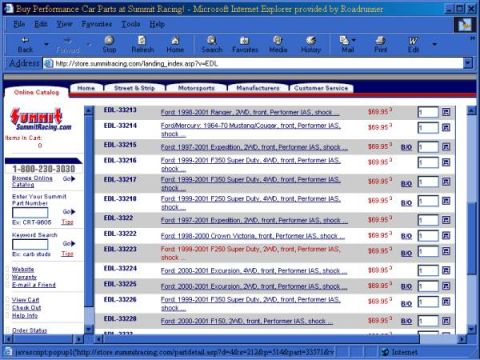Click the B/O link for EDL-33215
Viewport: 480px width, 360px height.
pos(406,147)
